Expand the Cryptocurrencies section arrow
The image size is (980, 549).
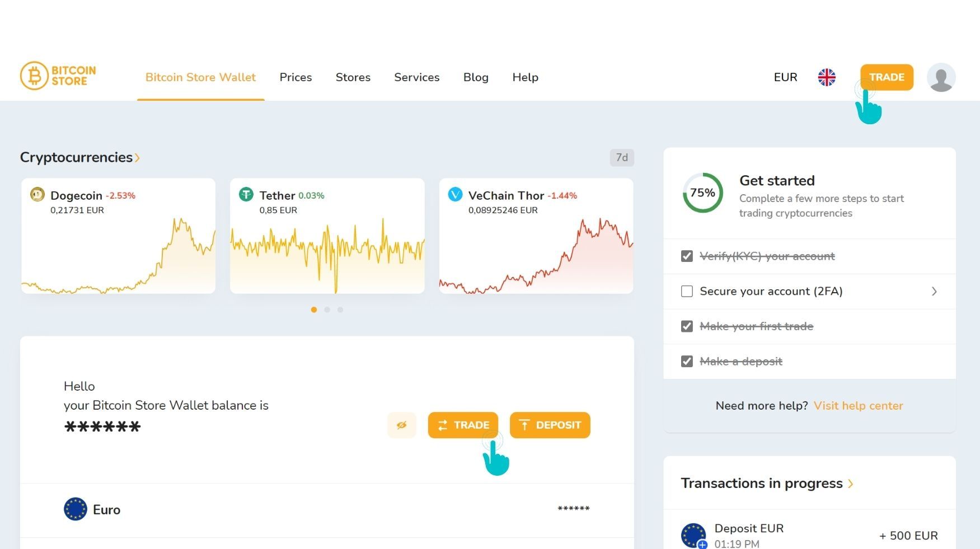tap(138, 158)
